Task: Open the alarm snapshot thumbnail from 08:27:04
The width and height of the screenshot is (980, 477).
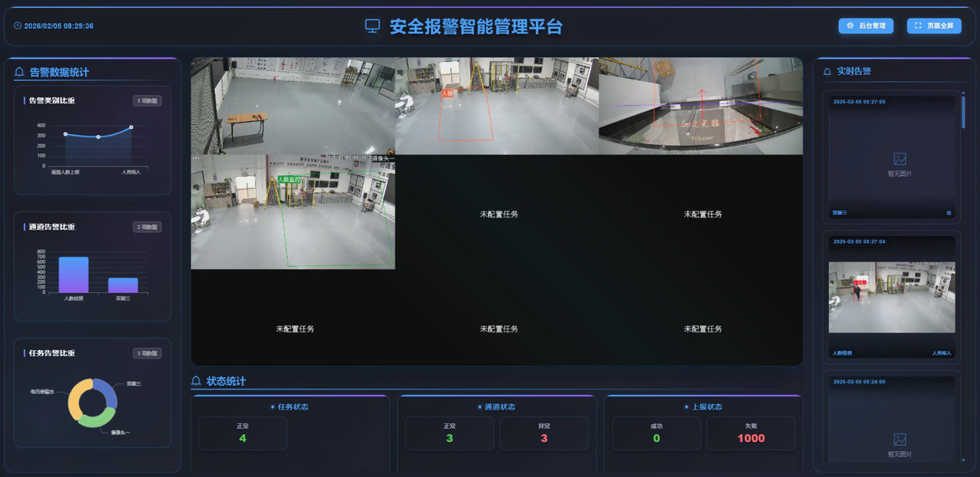Action: [x=892, y=297]
